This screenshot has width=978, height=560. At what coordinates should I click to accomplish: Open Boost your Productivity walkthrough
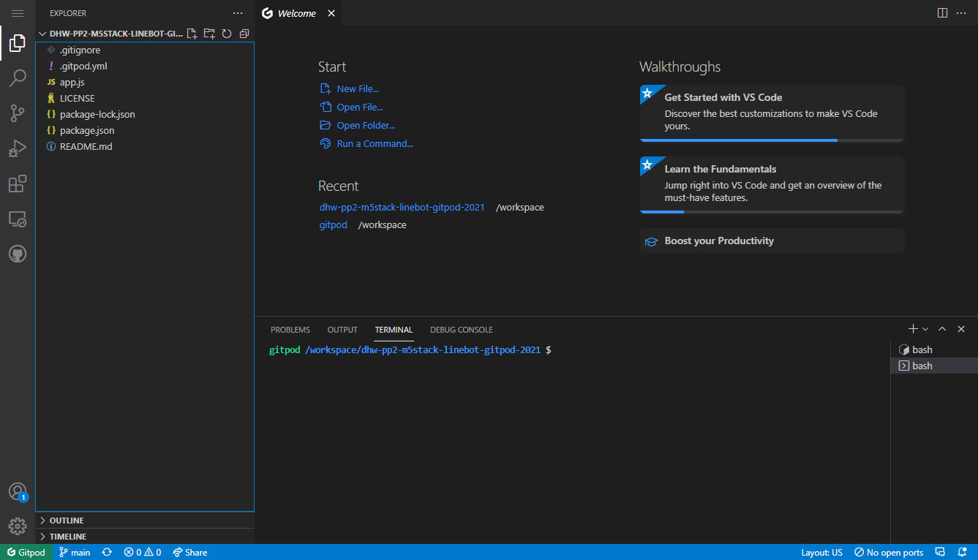coord(772,241)
